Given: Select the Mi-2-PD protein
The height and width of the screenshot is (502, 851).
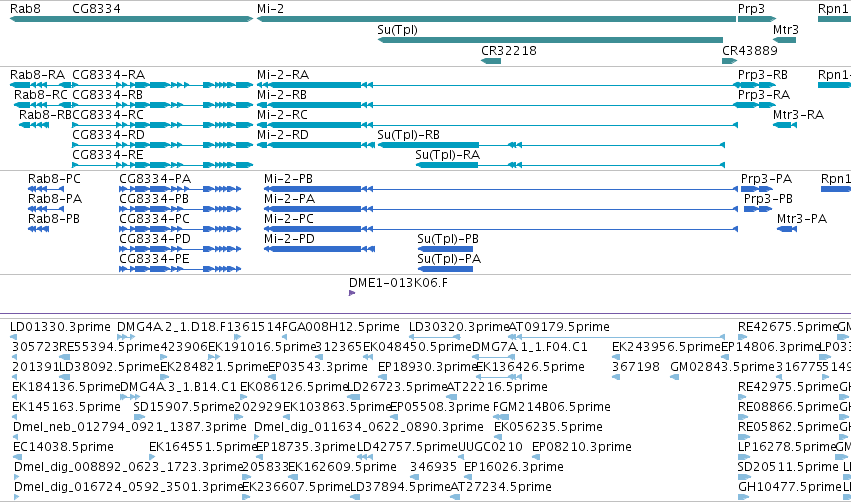Looking at the screenshot, I should click(x=320, y=249).
